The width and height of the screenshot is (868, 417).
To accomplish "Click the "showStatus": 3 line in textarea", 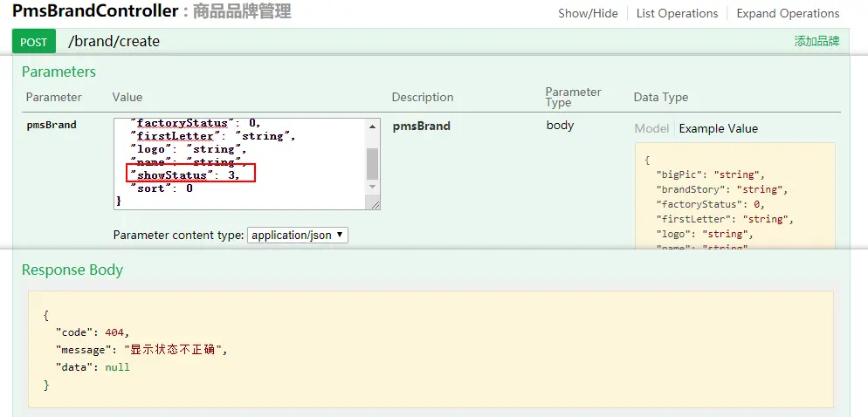I will point(185,175).
